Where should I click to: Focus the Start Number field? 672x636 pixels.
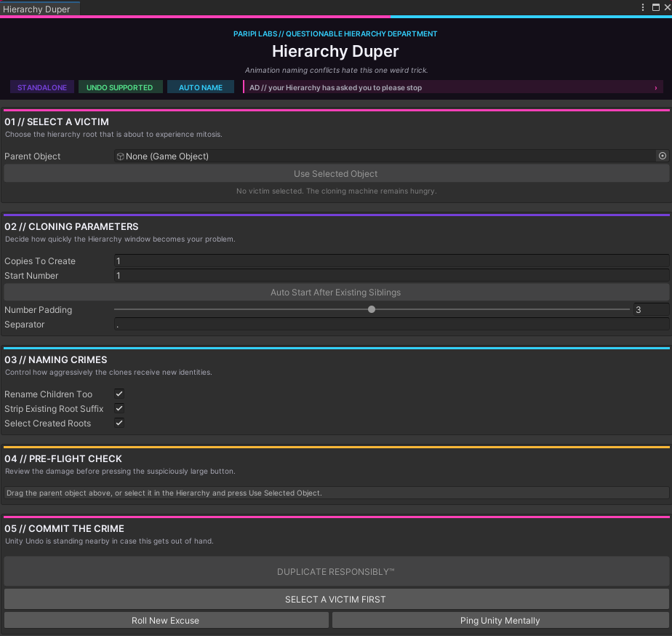[x=392, y=275]
